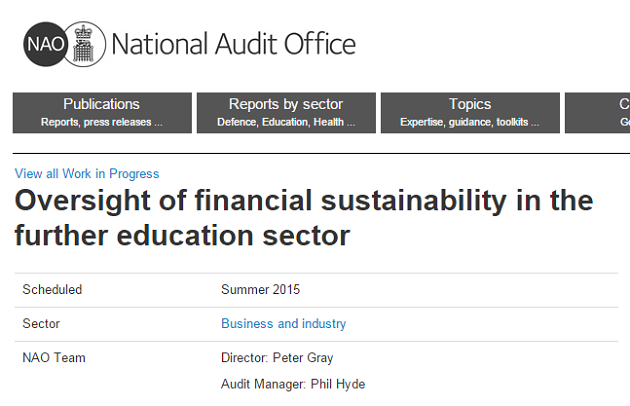Open the Business and industry sector link
This screenshot has width=630, height=406.
click(283, 324)
